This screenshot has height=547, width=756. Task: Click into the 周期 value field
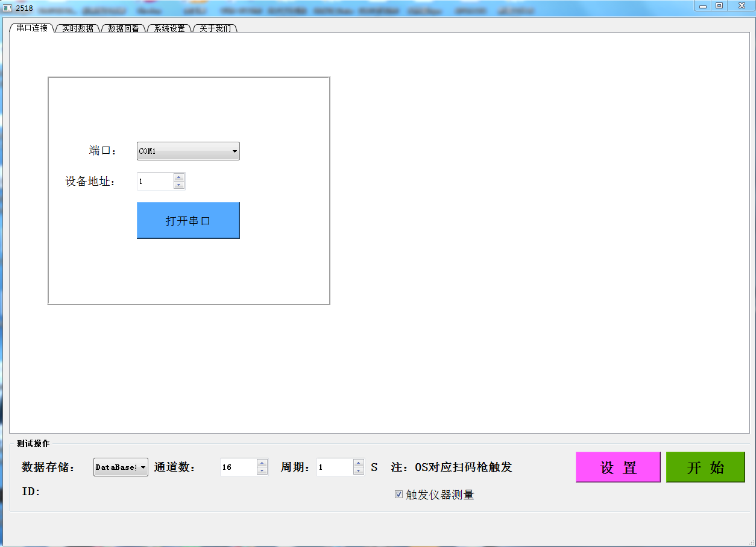pyautogui.click(x=335, y=467)
